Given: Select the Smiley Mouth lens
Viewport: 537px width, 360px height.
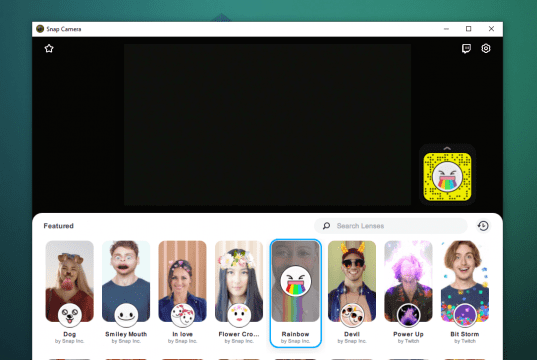Looking at the screenshot, I should click(x=126, y=292).
